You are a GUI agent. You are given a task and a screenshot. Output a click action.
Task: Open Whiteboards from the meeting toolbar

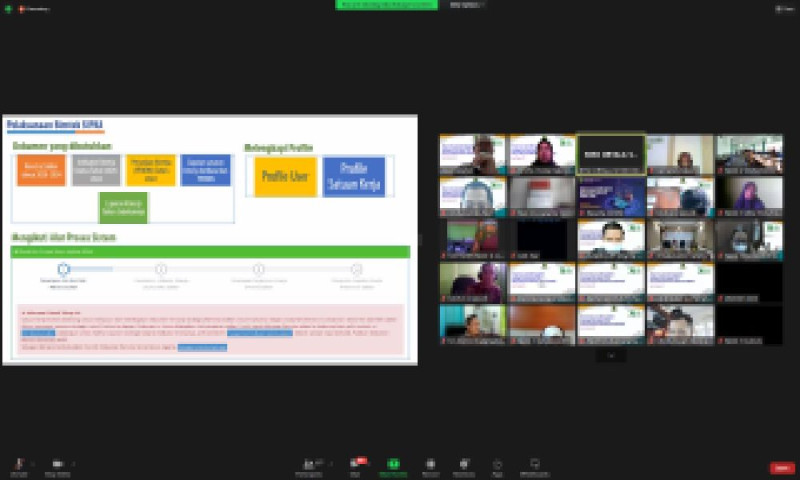click(534, 465)
